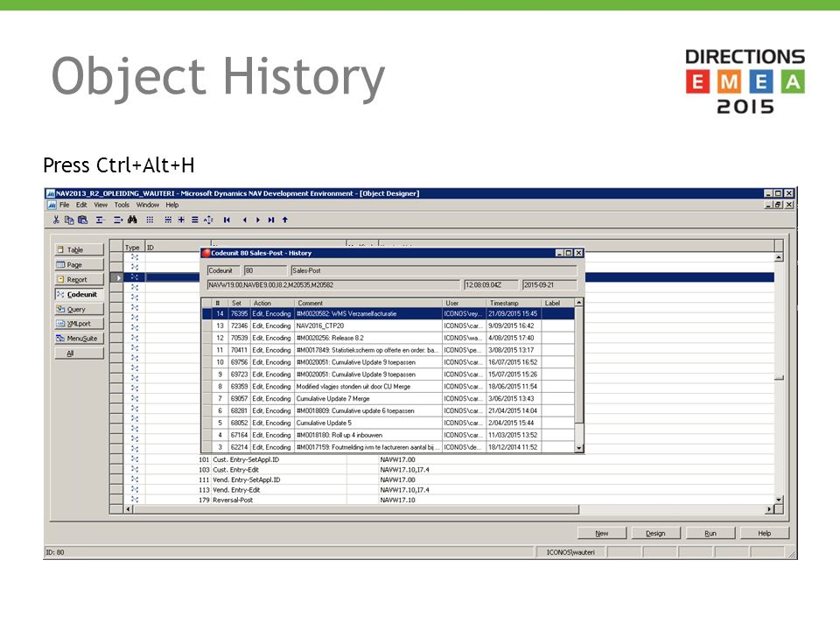Go to First record with toolbar arrow
Viewport: 840px width, 630px height.
click(x=227, y=220)
